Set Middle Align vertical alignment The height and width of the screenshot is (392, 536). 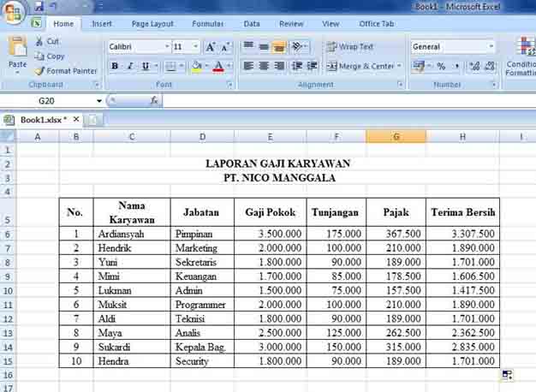(264, 47)
